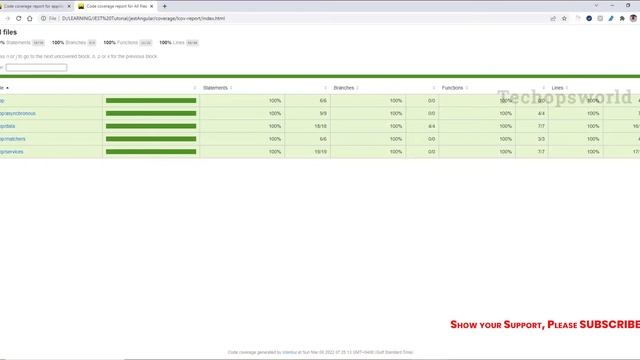Focus the address bar URL
This screenshot has width=640, height=360.
tap(143, 18)
